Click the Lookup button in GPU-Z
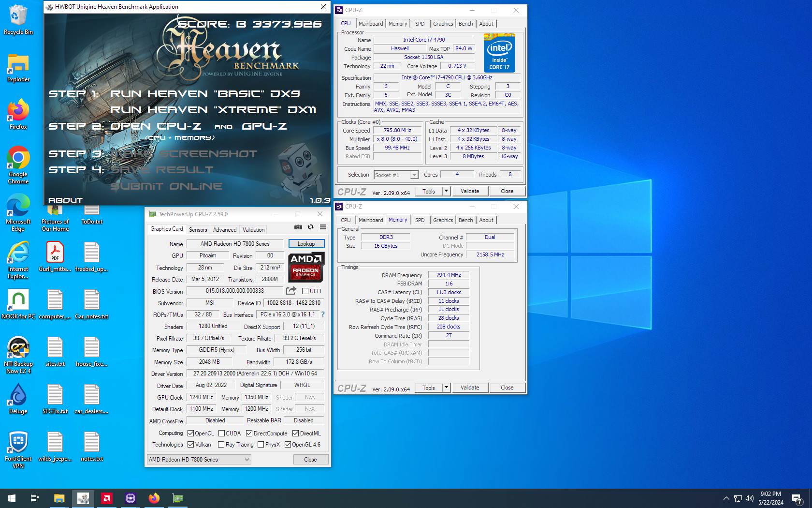Screen dimensions: 812x508 coord(306,243)
